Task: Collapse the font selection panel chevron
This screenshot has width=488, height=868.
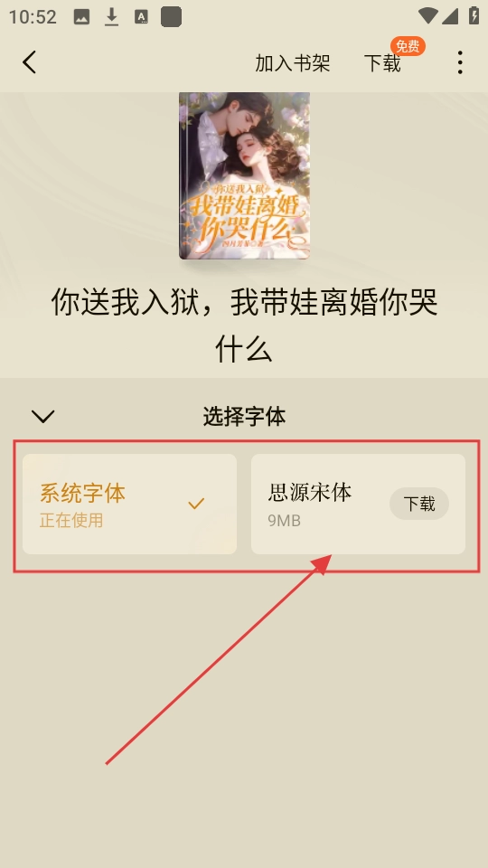Action: (43, 416)
